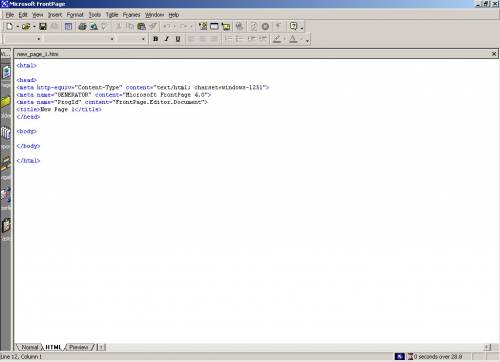Click the Print icon
The height and width of the screenshot is (362, 500).
pyautogui.click(x=82, y=26)
